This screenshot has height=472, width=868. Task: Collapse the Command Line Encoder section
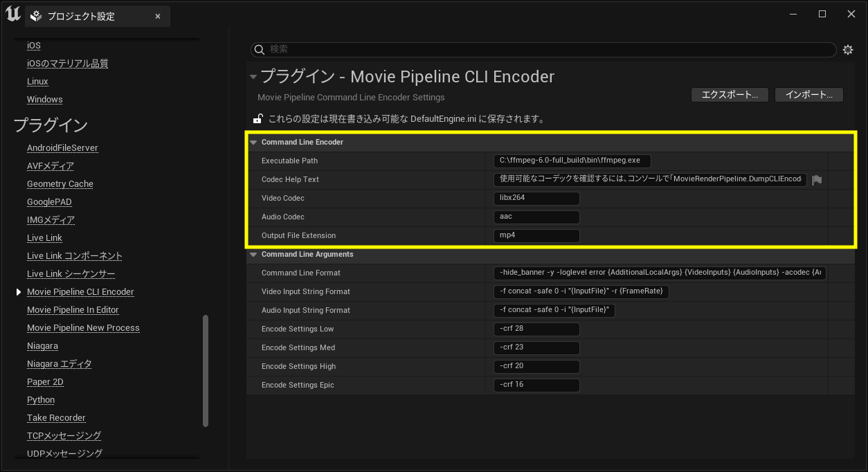click(x=253, y=142)
